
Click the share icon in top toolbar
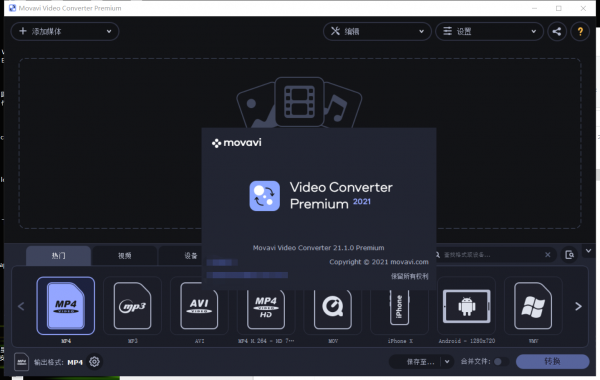(x=557, y=31)
